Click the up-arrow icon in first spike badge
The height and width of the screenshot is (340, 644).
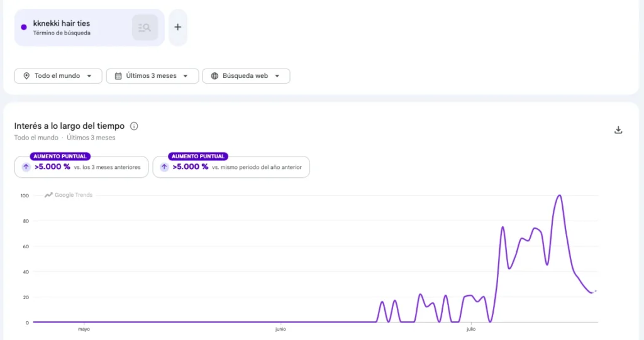tap(26, 167)
